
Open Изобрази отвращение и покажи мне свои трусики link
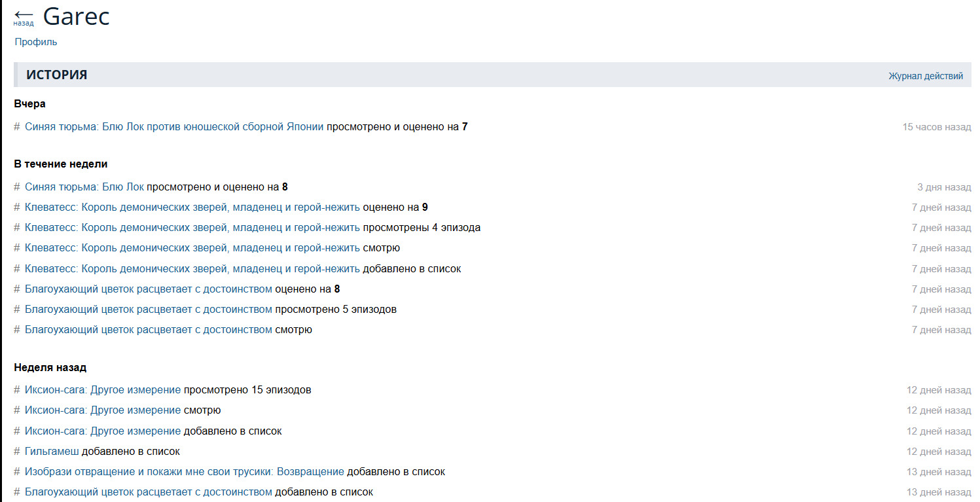184,472
